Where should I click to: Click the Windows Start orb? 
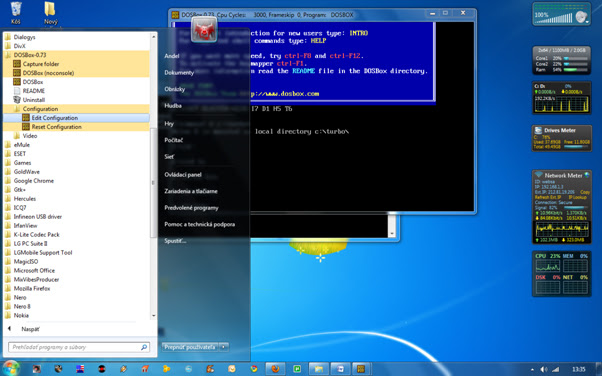pyautogui.click(x=10, y=369)
